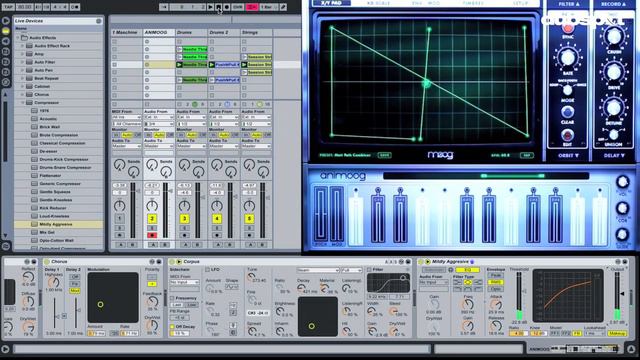
Task: Click the DRIVE knob in Animoog
Action: (x=614, y=72)
